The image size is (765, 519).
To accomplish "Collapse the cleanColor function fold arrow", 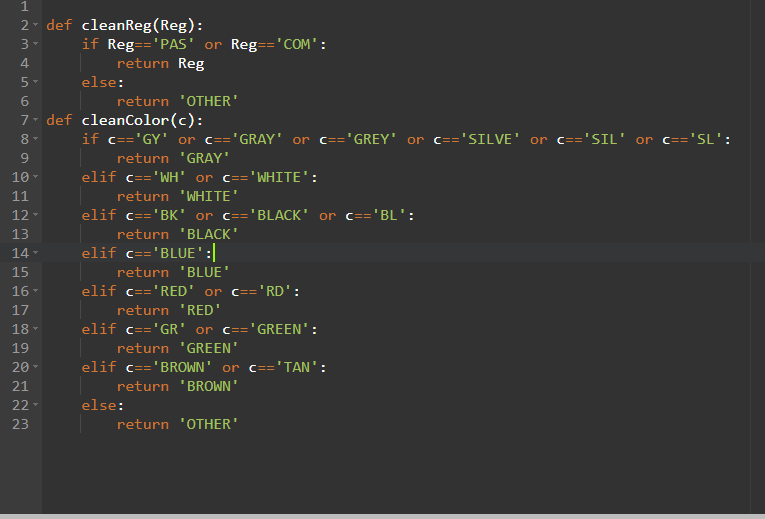I will point(35,120).
